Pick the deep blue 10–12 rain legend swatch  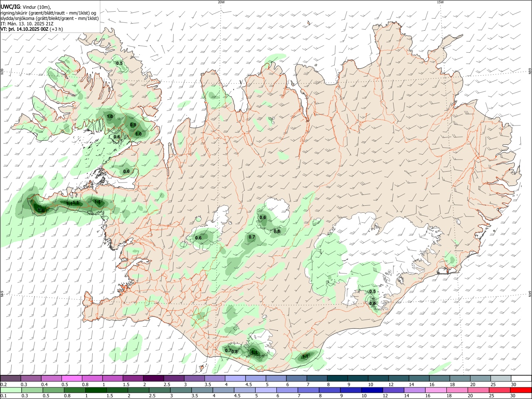(372, 390)
